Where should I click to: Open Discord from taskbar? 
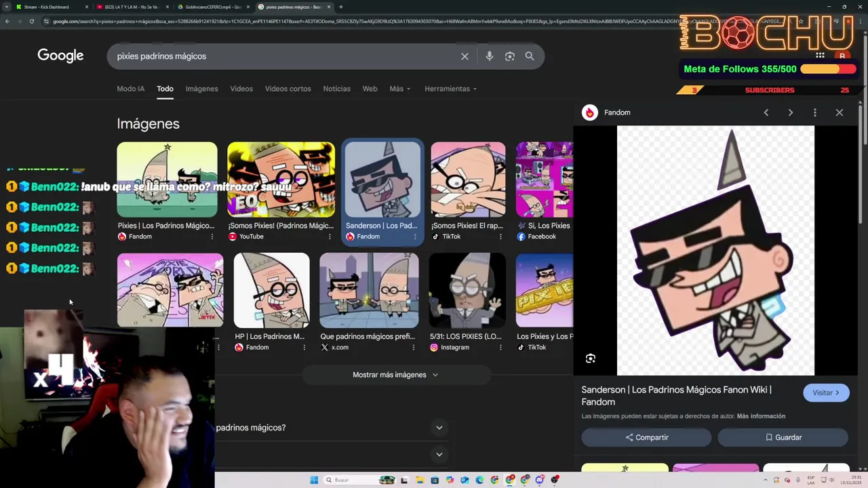540,480
